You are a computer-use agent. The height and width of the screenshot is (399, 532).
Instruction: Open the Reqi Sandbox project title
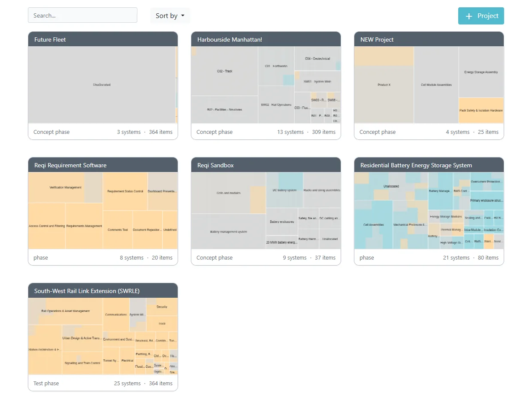coord(215,165)
